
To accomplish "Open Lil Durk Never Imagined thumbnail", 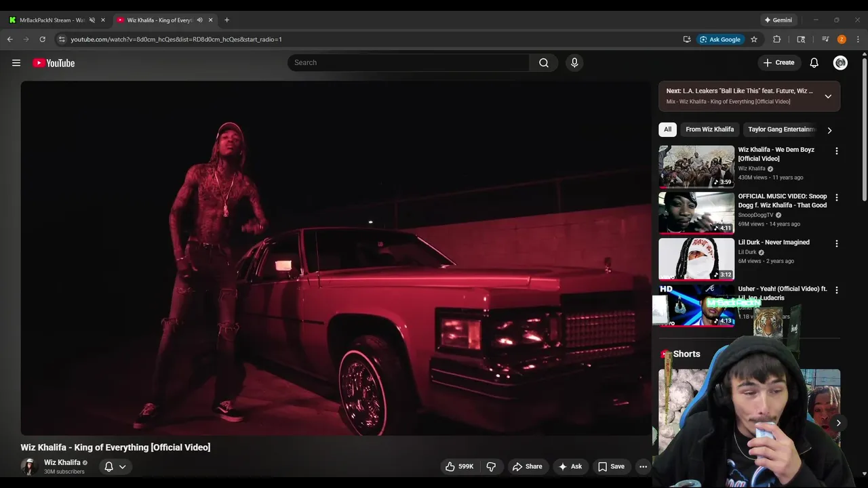I will 696,259.
